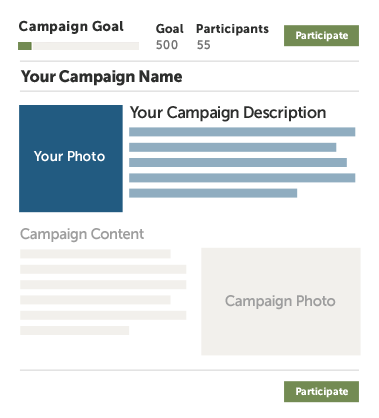The image size is (379, 418).
Task: Click the top Participate button
Action: tap(321, 35)
